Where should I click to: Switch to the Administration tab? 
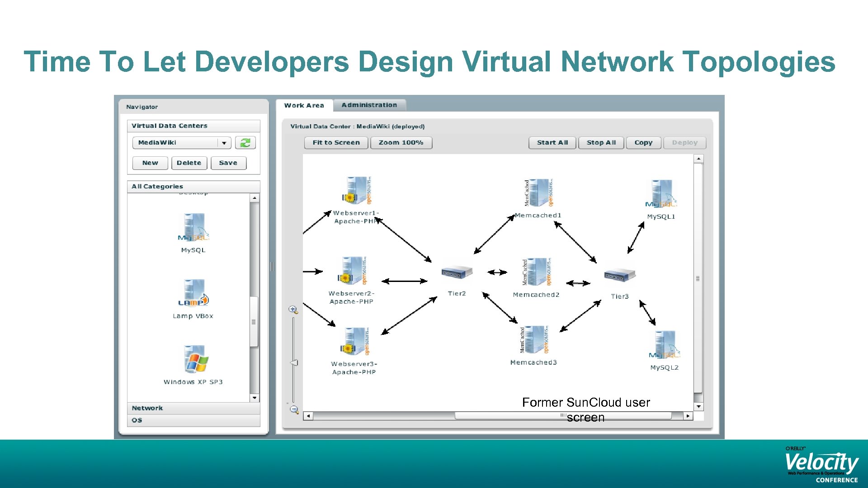(370, 104)
